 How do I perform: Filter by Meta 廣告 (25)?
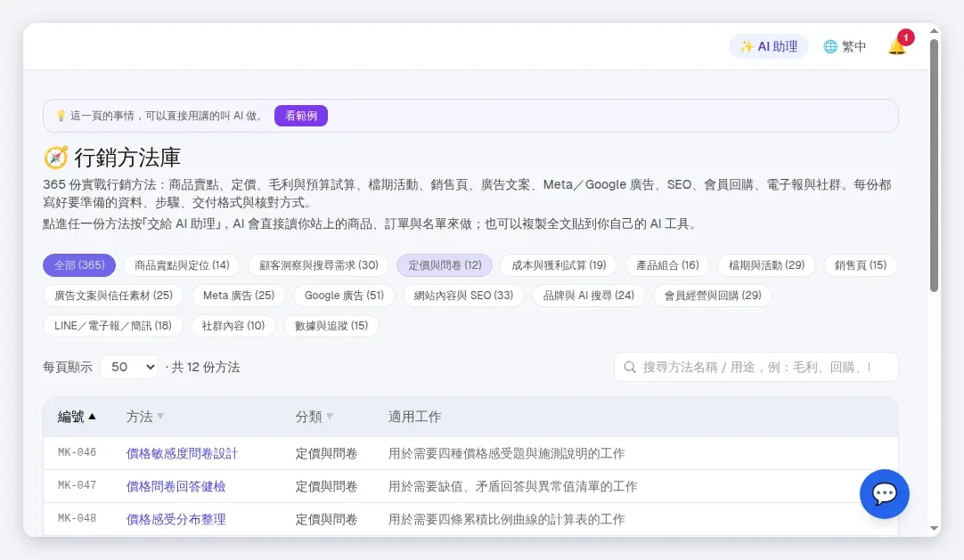click(x=239, y=296)
